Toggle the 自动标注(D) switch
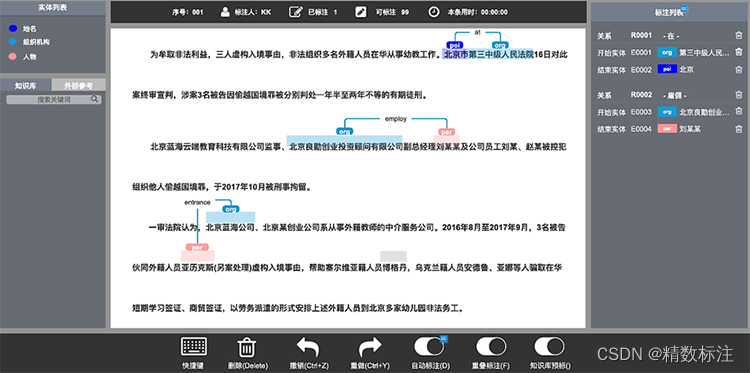750x373 pixels. tap(429, 346)
